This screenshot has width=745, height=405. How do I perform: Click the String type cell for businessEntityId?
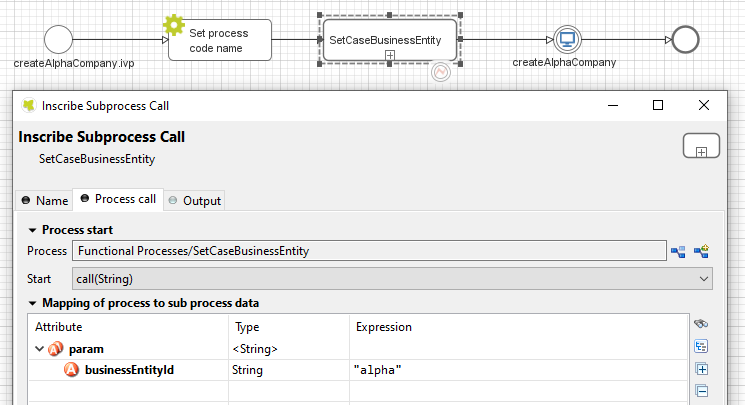289,370
